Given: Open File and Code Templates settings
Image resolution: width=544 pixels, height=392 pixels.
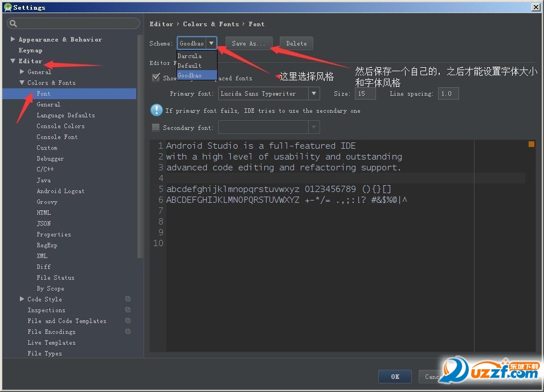Looking at the screenshot, I should click(x=67, y=321).
